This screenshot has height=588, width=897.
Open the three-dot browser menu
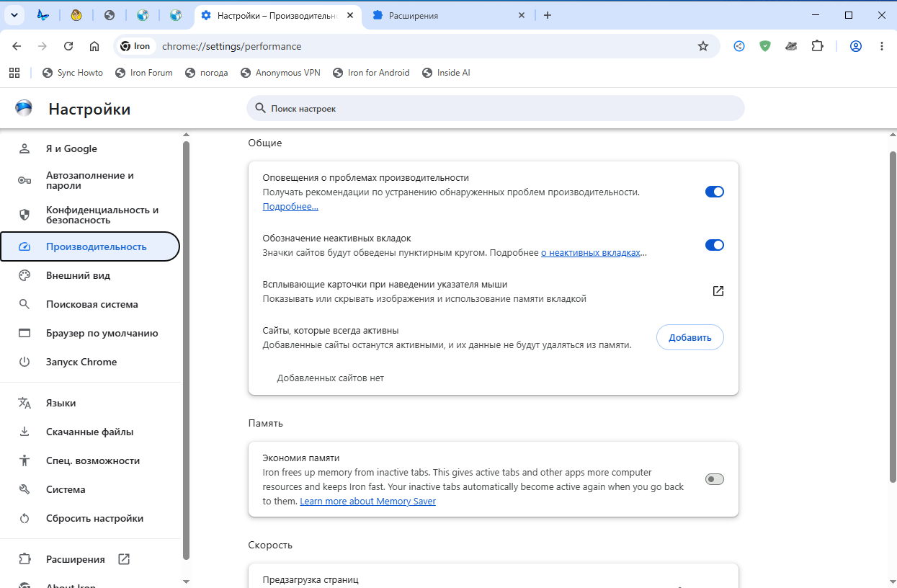point(882,46)
